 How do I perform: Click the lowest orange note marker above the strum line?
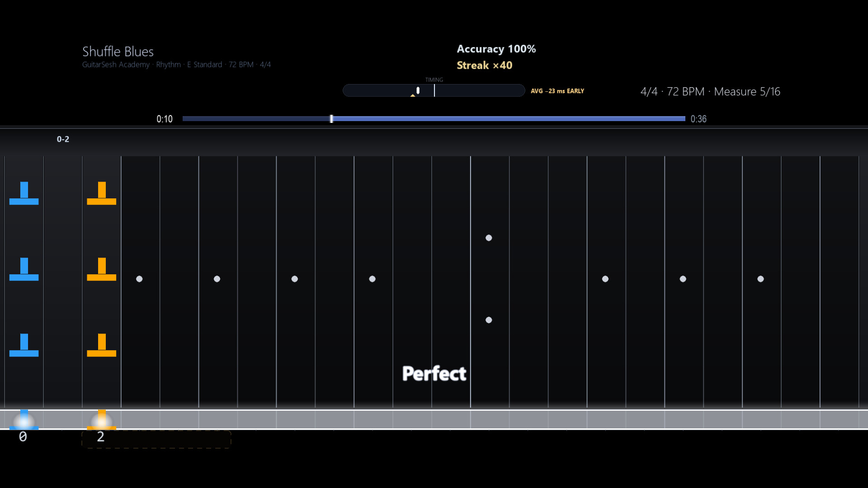pos(102,345)
